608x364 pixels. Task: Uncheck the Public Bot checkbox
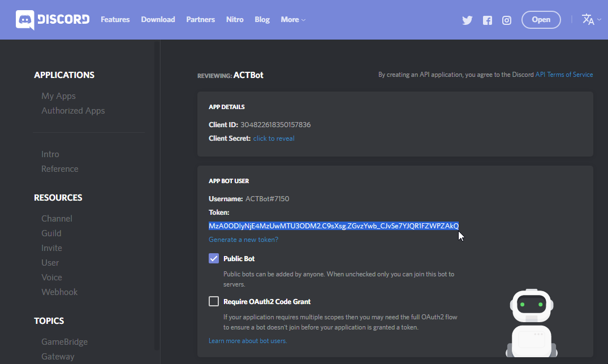tap(214, 258)
